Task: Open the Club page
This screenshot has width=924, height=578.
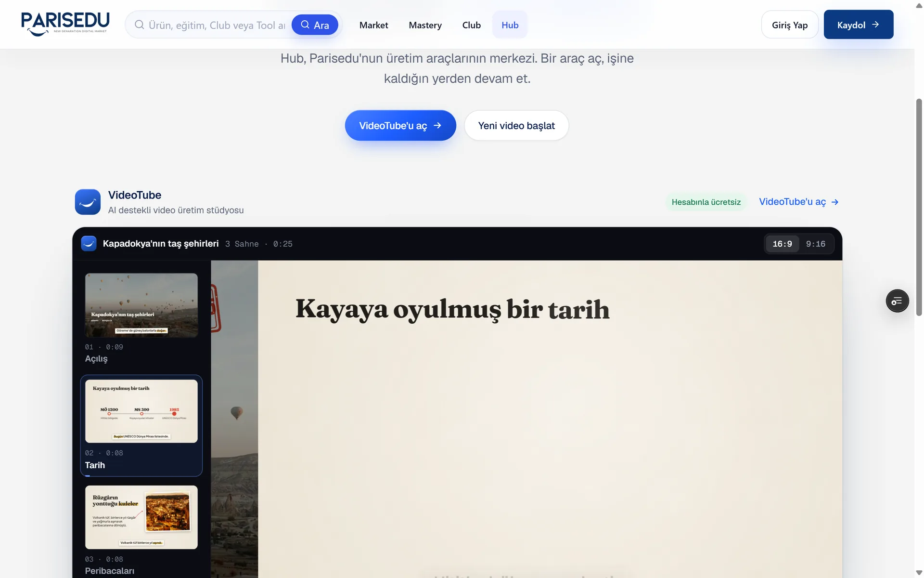Action: 471,25
